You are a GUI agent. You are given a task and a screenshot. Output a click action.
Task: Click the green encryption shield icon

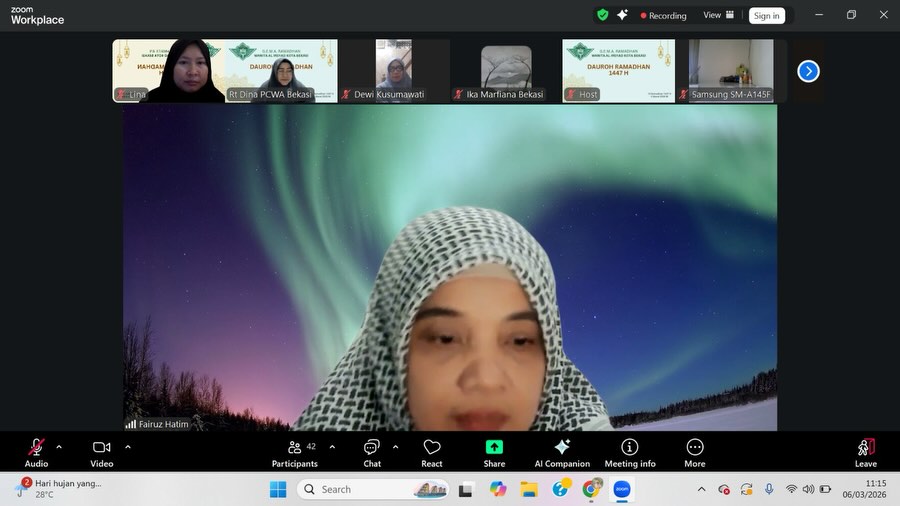pos(602,15)
